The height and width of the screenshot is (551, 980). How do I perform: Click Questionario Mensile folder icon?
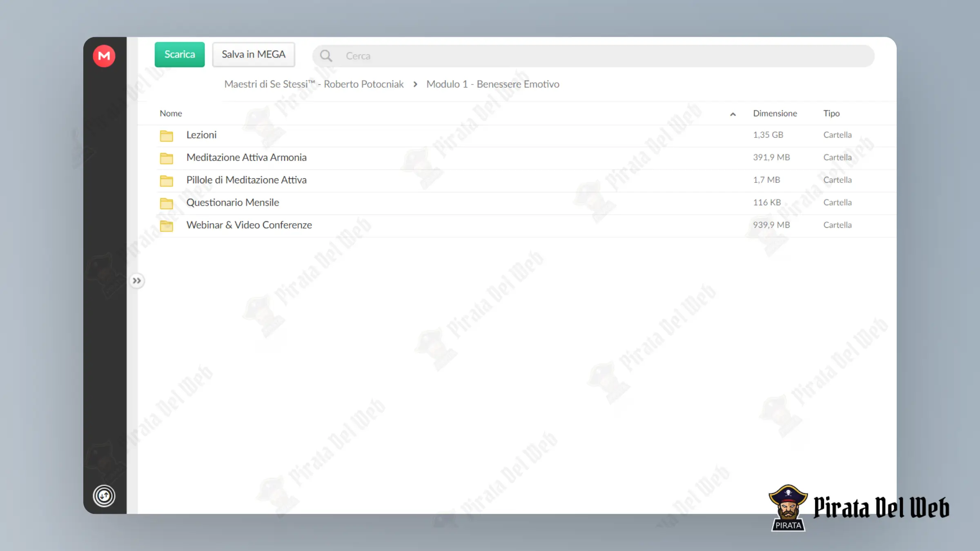point(166,203)
